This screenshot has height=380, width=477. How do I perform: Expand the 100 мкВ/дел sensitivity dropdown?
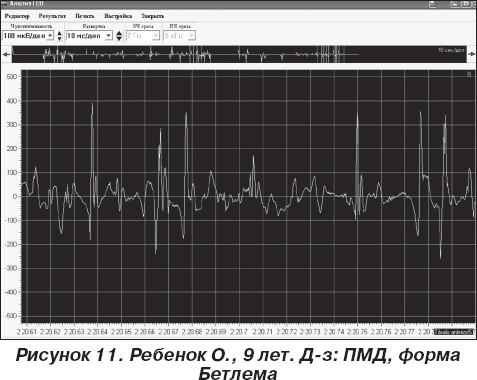[x=50, y=36]
